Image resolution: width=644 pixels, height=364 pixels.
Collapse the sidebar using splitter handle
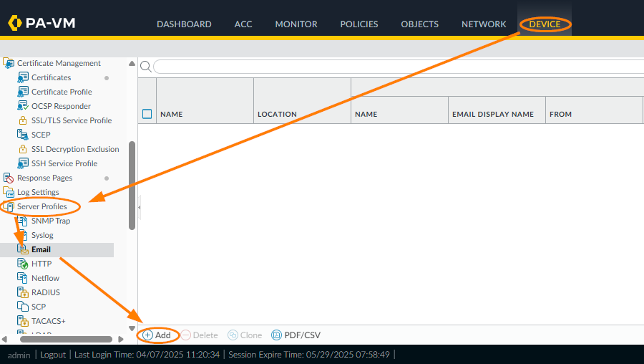[x=140, y=207]
